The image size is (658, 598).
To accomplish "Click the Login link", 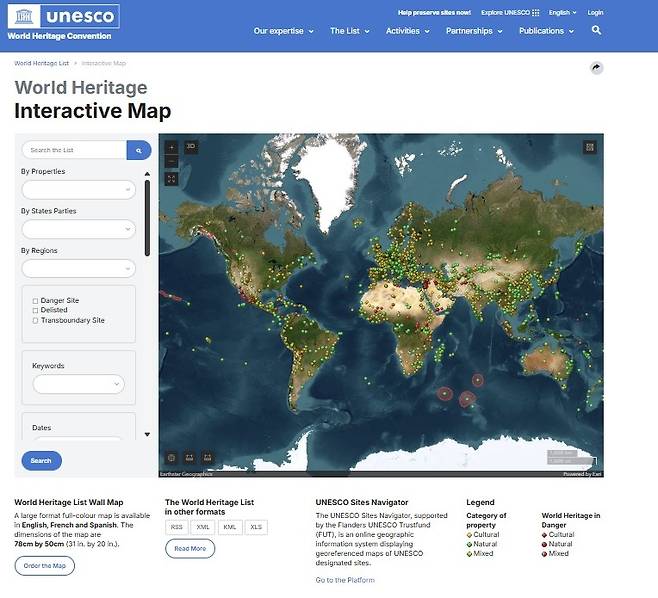I will (x=595, y=13).
